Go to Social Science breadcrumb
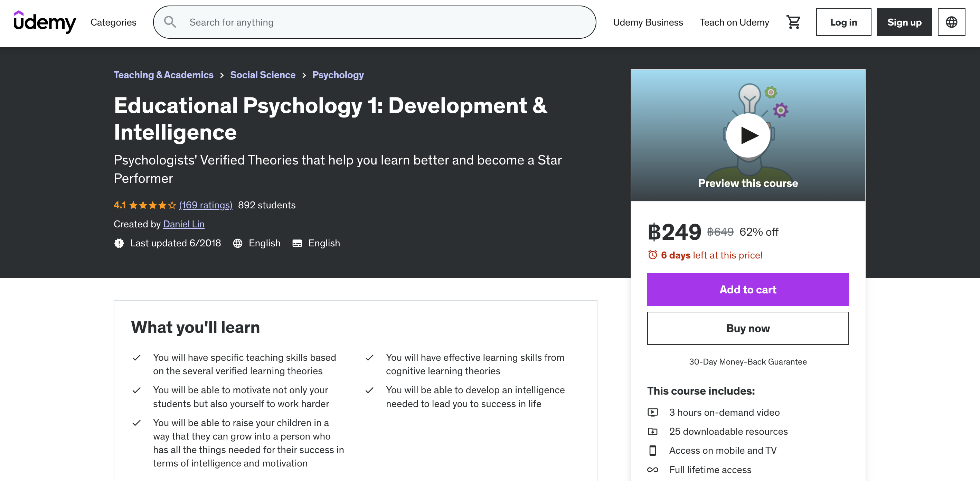This screenshot has width=980, height=481. click(x=263, y=75)
